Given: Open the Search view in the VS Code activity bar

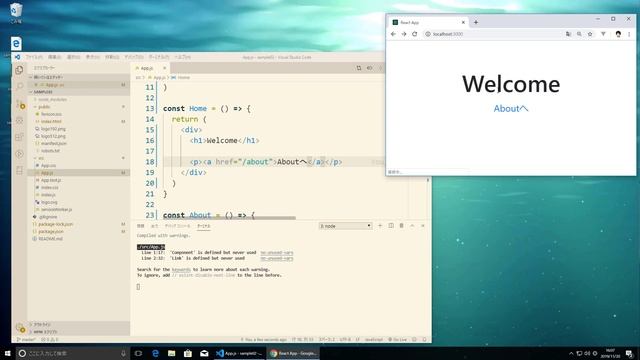Looking at the screenshot, I should pos(19,87).
